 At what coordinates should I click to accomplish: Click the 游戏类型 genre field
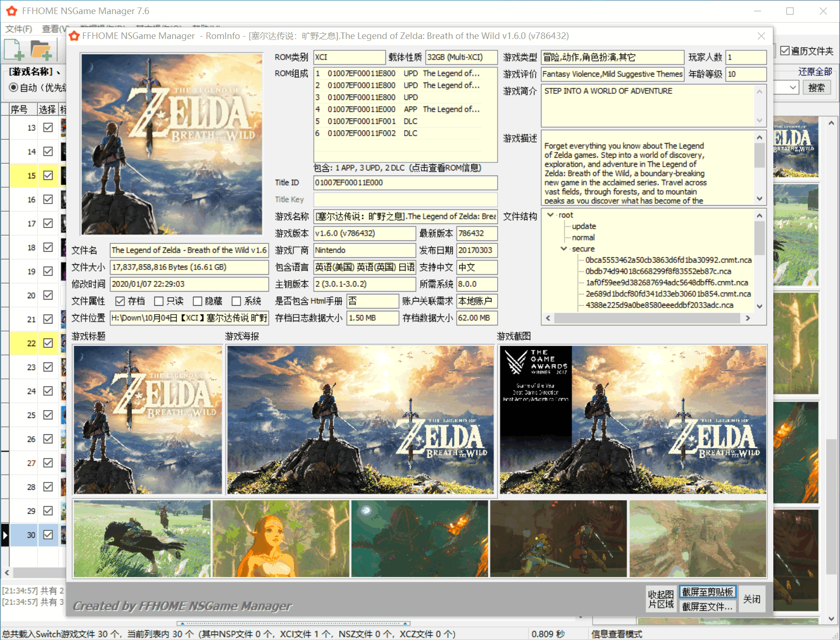[x=612, y=57]
